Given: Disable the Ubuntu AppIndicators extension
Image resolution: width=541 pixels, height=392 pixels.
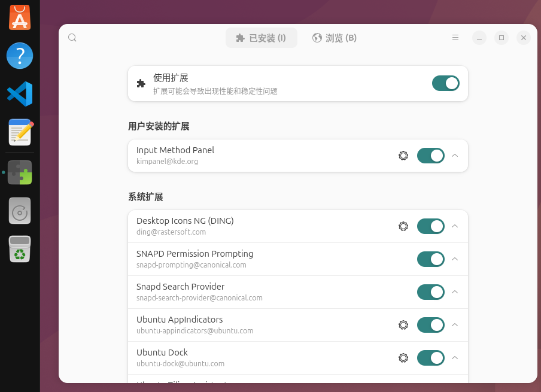Looking at the screenshot, I should 431,325.
